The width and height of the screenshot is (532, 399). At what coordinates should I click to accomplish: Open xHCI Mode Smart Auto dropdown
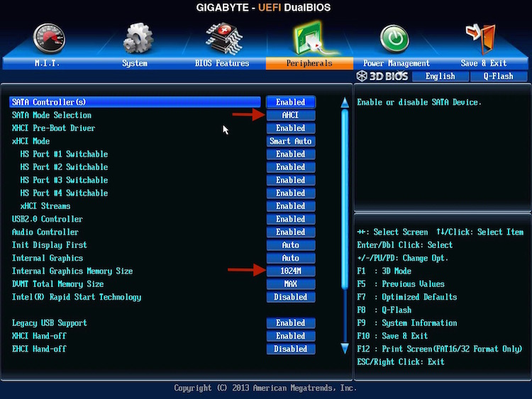coord(291,141)
